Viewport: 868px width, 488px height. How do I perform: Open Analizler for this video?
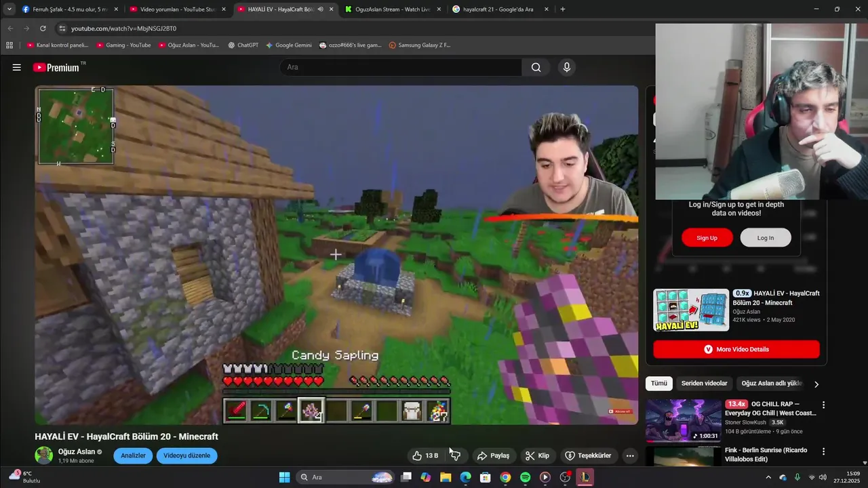pos(133,455)
